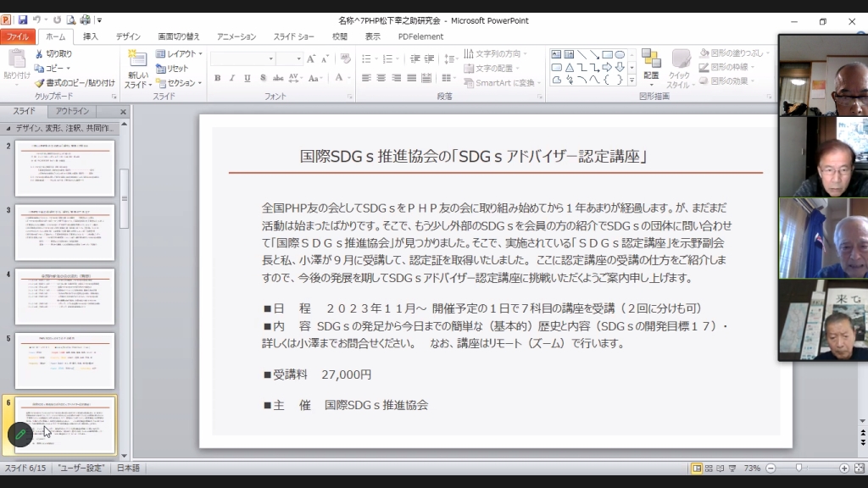Click the numbered list icon
Image resolution: width=868 pixels, height=488 pixels.
[387, 58]
